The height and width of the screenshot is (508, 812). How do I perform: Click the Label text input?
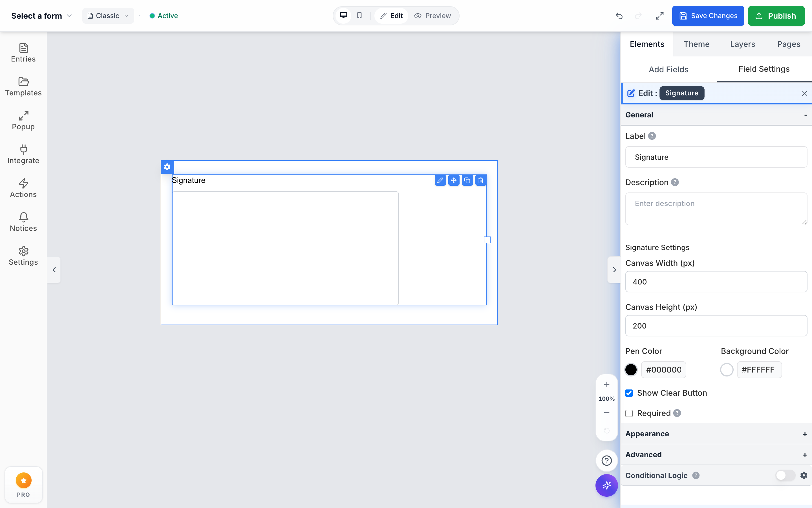(716, 157)
